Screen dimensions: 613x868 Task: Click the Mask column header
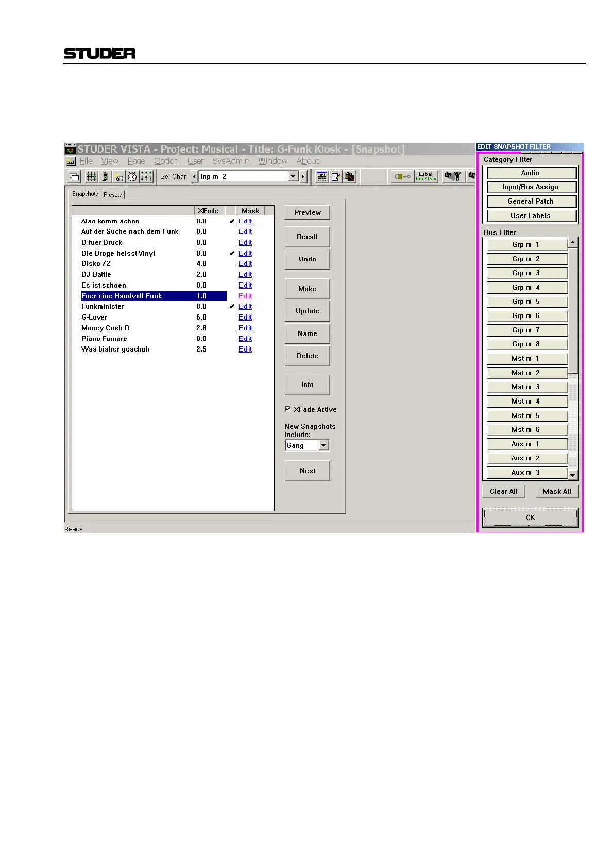(250, 211)
